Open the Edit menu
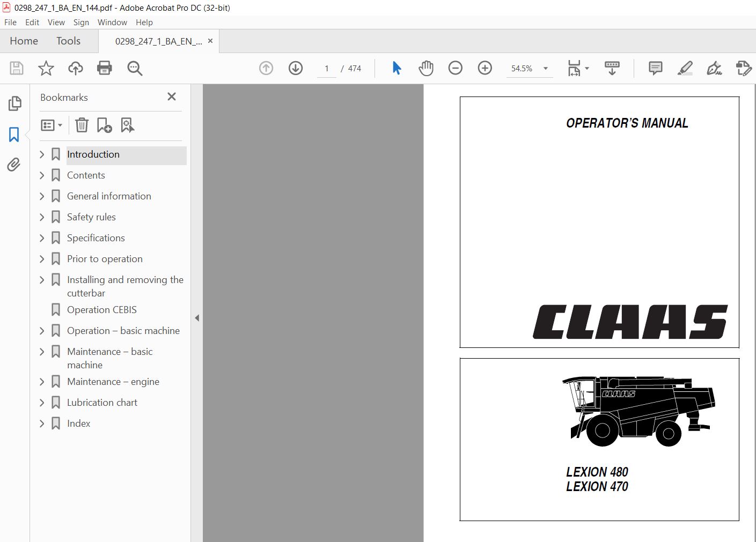This screenshot has height=542, width=756. coord(32,23)
